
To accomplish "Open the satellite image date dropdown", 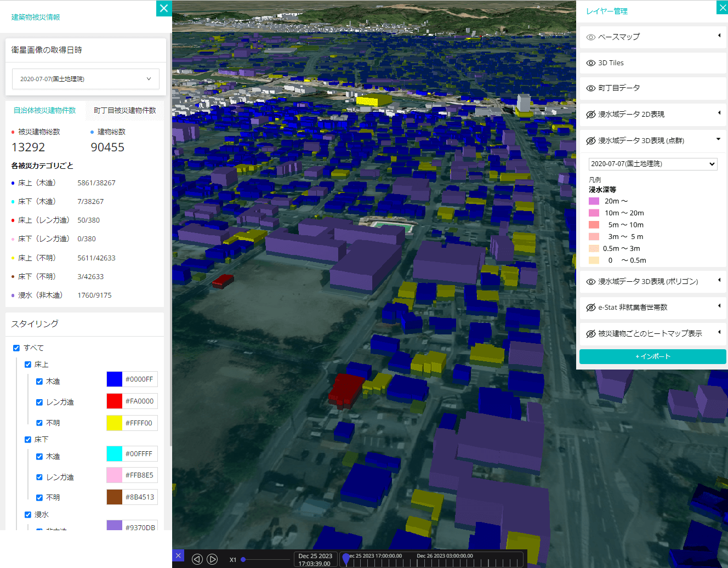I will click(86, 79).
